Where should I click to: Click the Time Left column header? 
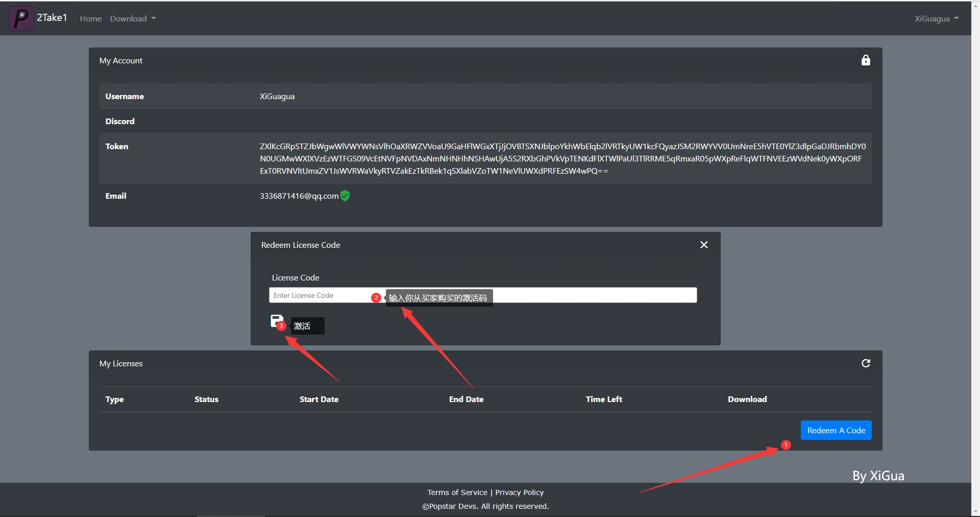coord(603,400)
